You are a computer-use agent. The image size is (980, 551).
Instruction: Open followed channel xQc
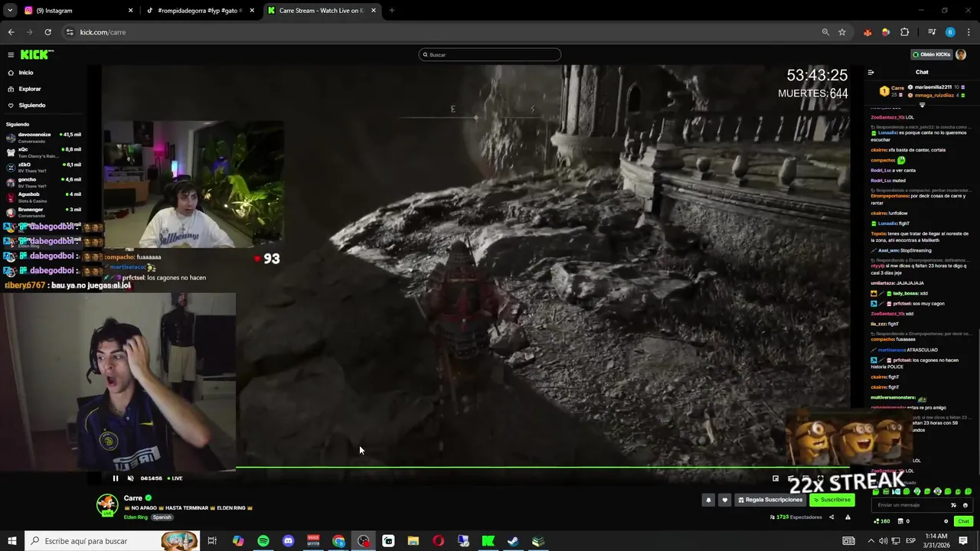[44, 152]
